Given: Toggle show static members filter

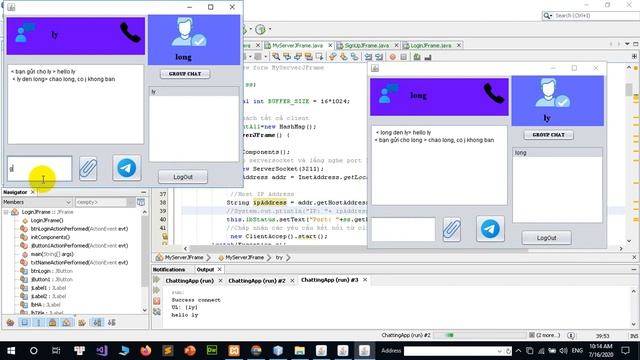Looking at the screenshot, I should click(x=39, y=323).
